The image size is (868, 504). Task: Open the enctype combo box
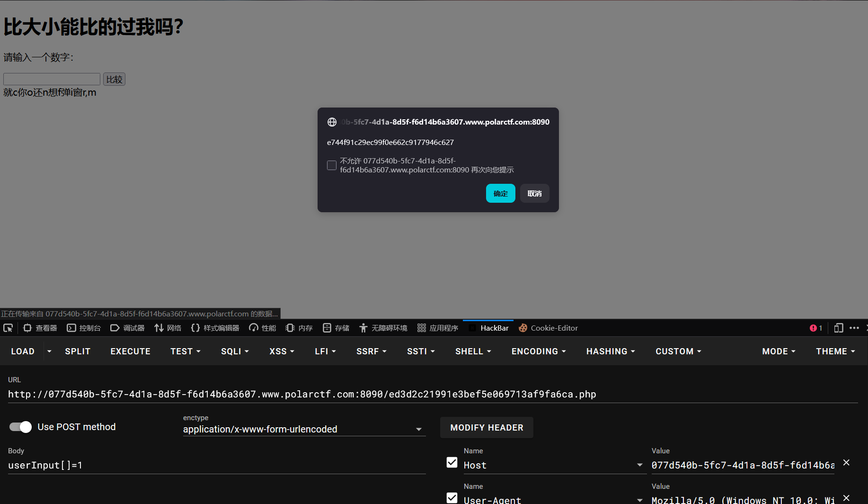click(x=304, y=429)
